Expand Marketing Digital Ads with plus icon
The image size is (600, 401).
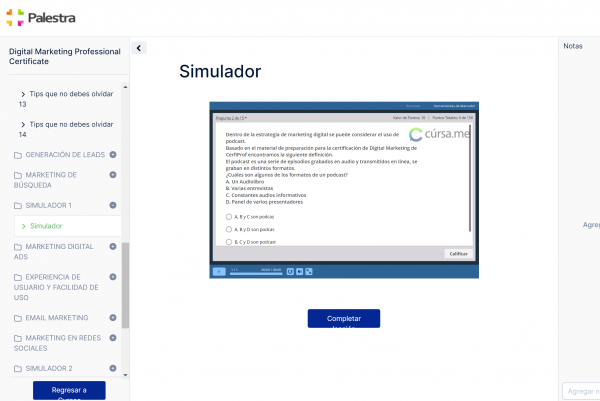[113, 246]
